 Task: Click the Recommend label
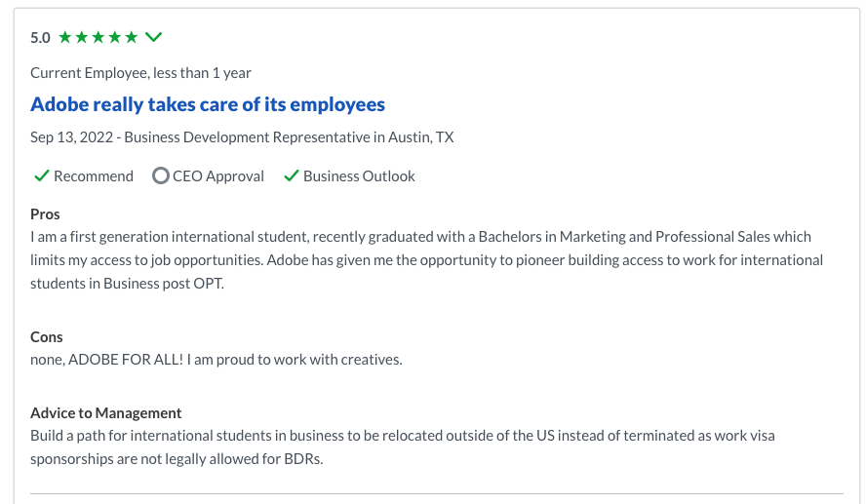tap(94, 176)
